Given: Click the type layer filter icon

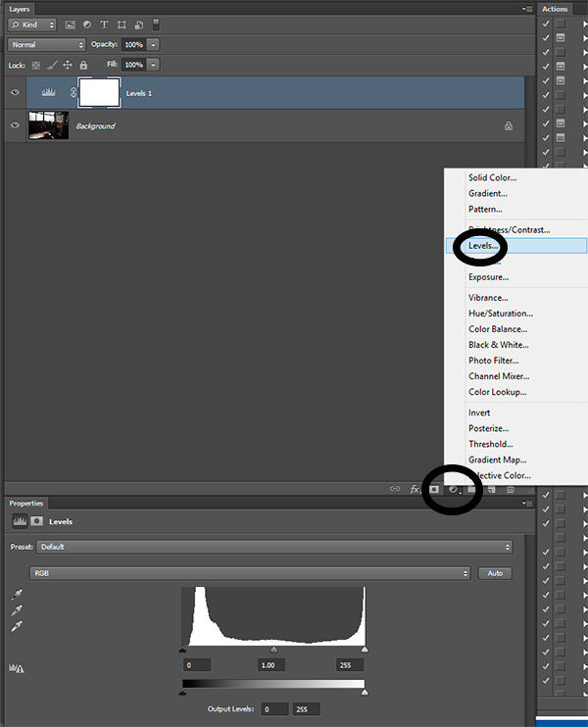Looking at the screenshot, I should (104, 24).
